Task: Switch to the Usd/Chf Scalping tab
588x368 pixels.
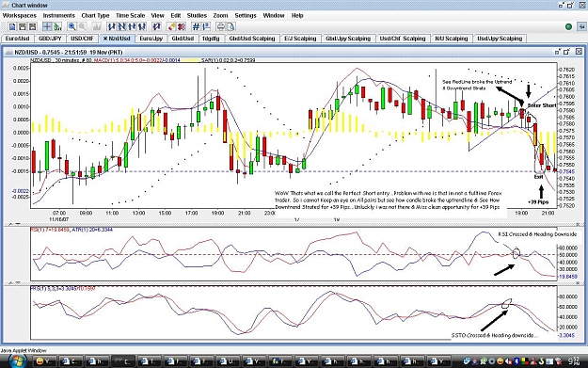Action: pos(403,39)
